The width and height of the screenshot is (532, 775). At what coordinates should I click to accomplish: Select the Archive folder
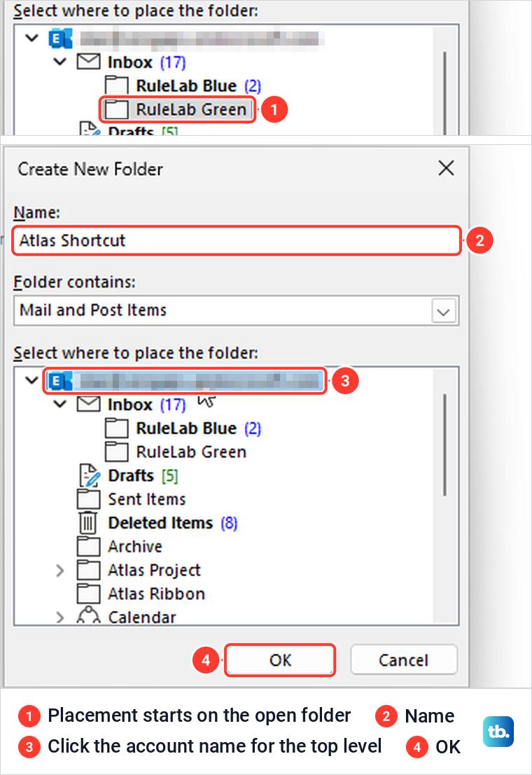tap(135, 547)
